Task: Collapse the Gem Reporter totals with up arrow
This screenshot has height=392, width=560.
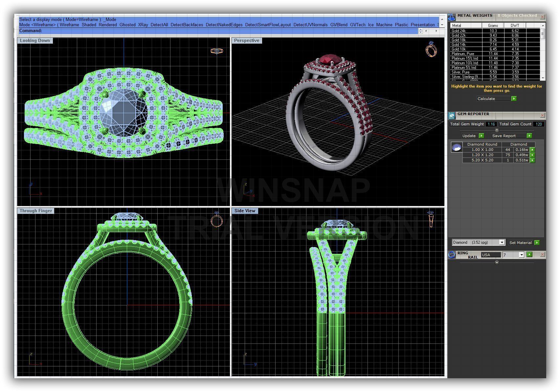Action: (497, 130)
